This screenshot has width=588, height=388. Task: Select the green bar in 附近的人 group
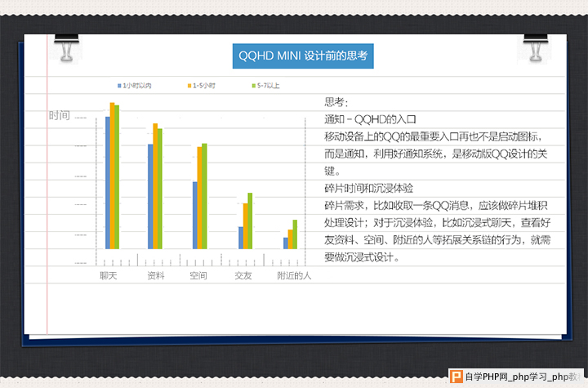295,234
